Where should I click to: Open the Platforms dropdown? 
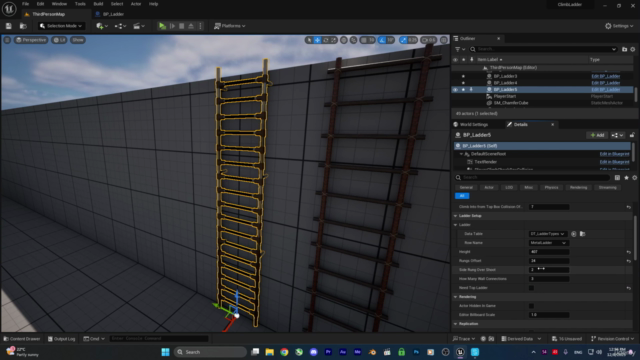pyautogui.click(x=229, y=26)
